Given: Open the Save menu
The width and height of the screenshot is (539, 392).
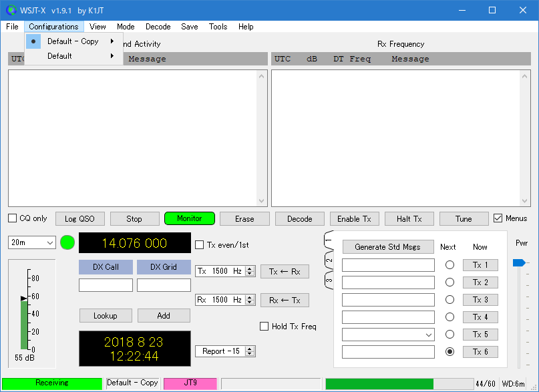Looking at the screenshot, I should 190,27.
